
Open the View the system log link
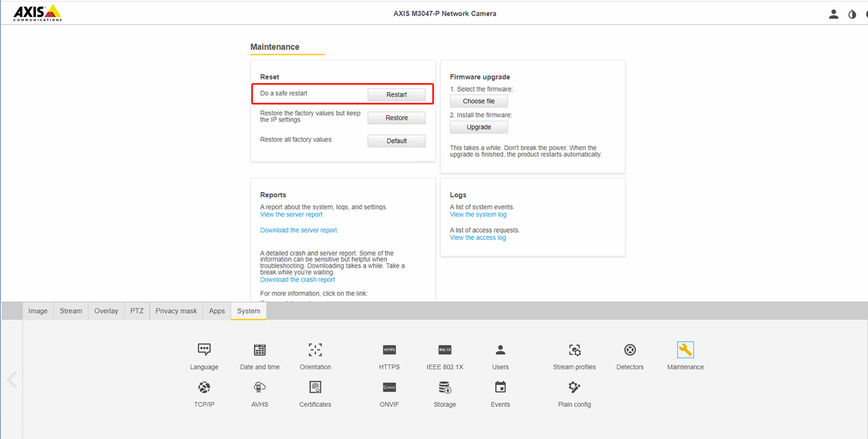coord(478,215)
